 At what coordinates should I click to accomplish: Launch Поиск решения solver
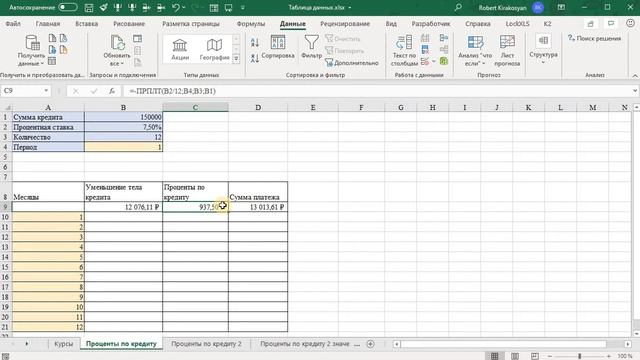(x=594, y=38)
